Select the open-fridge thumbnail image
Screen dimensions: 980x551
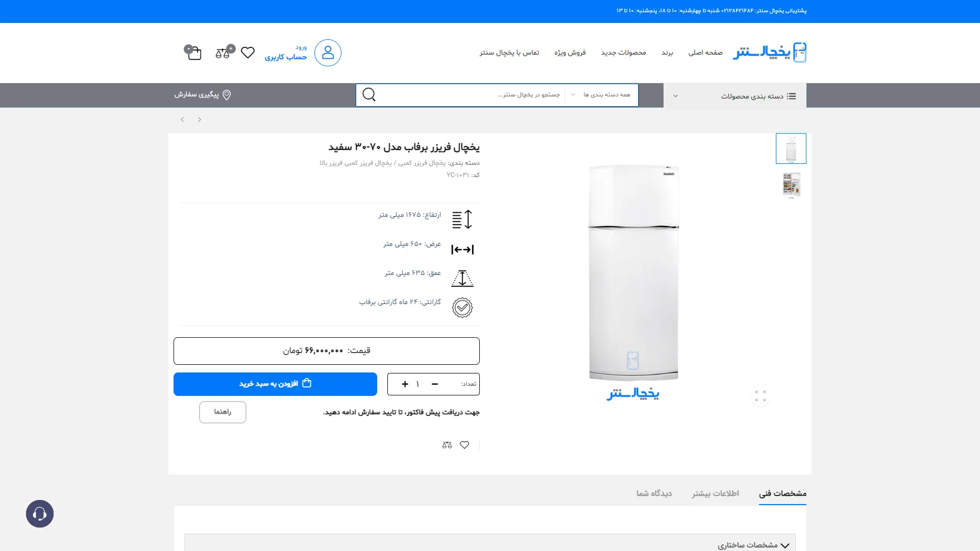point(791,185)
